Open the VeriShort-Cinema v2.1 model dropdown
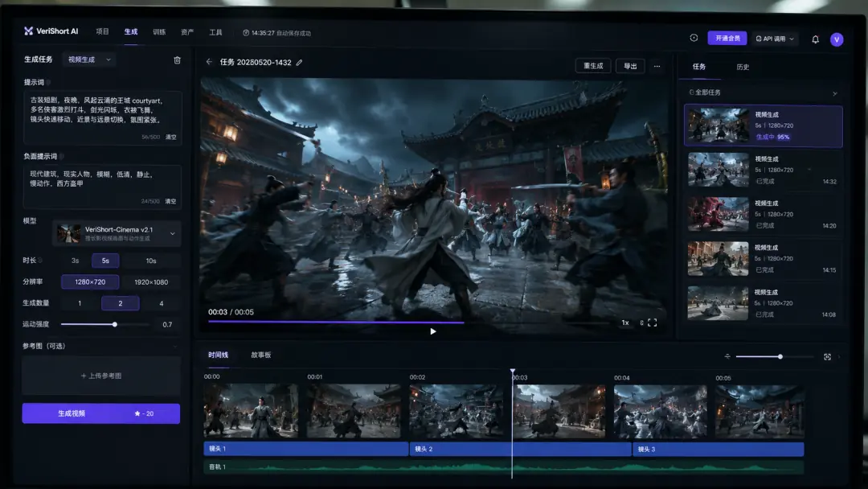This screenshot has width=868, height=489. click(117, 233)
